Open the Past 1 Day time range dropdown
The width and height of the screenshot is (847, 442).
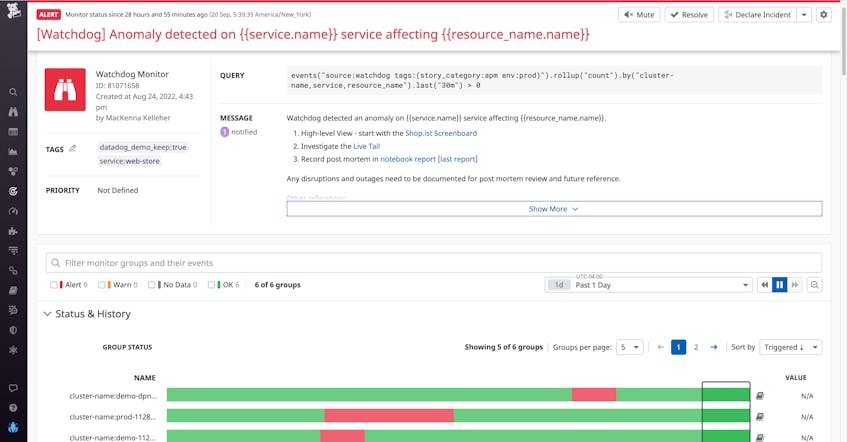(648, 285)
